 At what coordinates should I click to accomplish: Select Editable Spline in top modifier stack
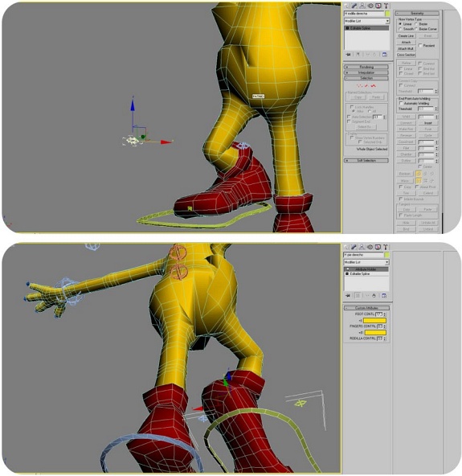pyautogui.click(x=366, y=28)
